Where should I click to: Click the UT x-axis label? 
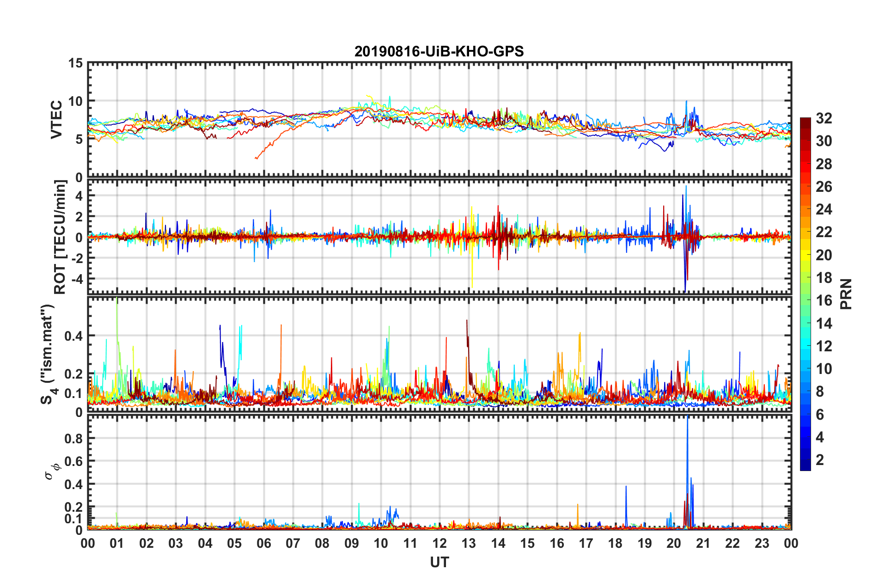[x=439, y=562]
